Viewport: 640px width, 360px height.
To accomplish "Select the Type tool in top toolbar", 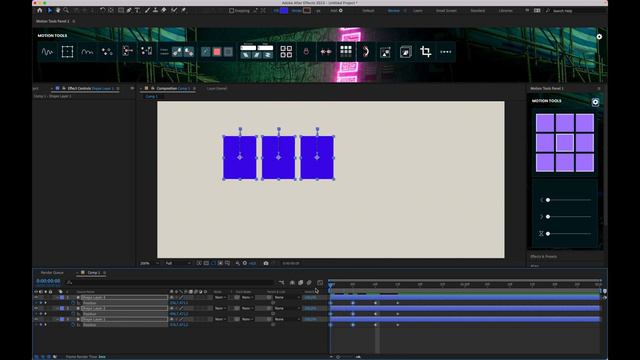I will (138, 10).
